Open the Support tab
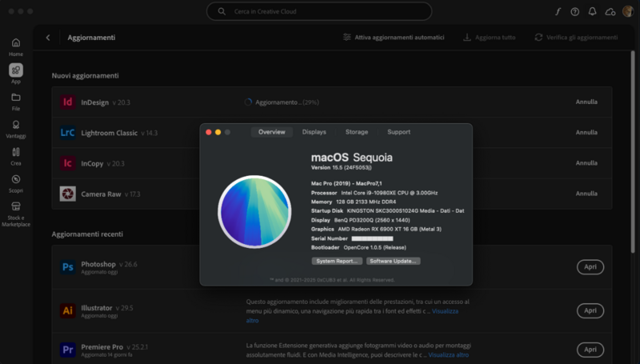The height and width of the screenshot is (364, 640). [x=398, y=132]
